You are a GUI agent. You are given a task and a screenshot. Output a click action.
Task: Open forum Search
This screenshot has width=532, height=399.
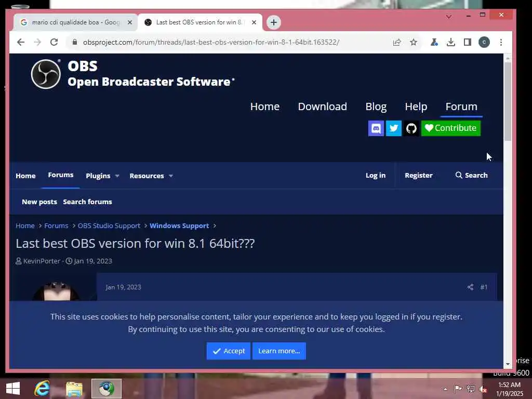(472, 175)
